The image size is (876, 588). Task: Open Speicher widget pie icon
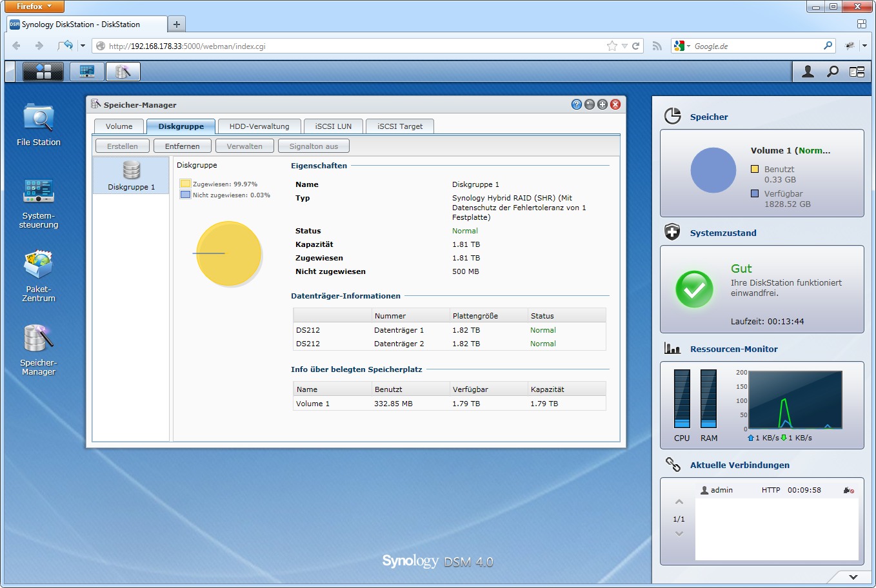pos(673,116)
